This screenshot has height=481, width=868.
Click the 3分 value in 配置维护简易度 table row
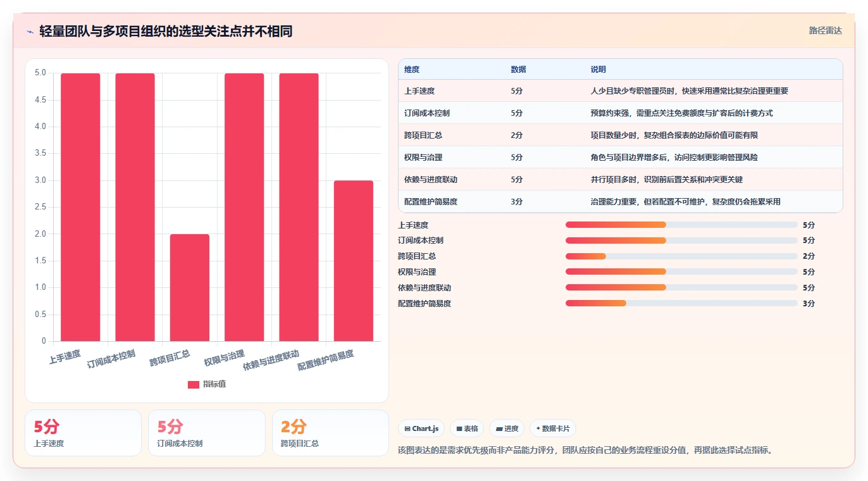[517, 201]
